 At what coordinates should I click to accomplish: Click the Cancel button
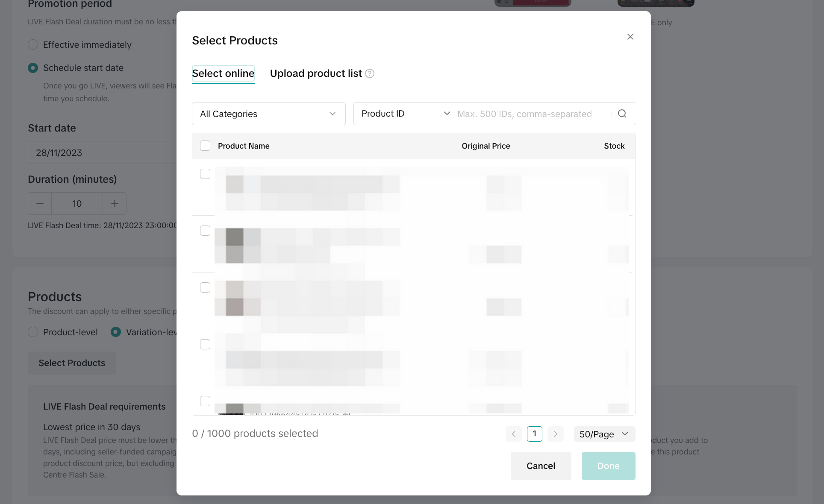(x=541, y=466)
